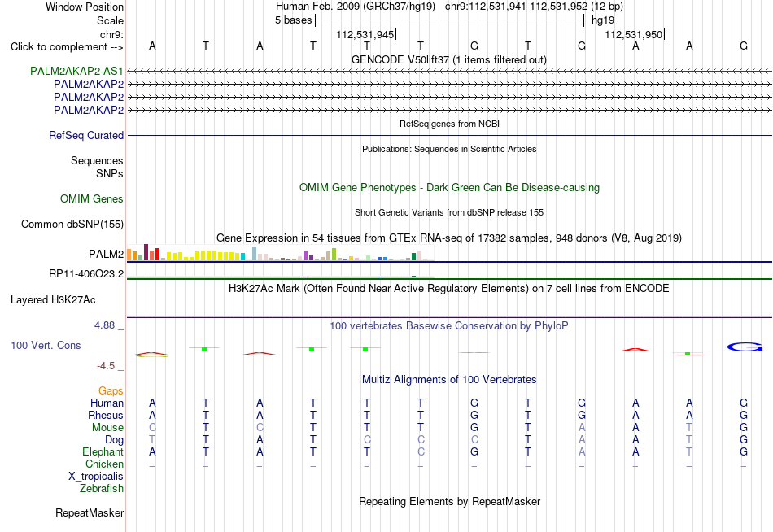Open Common dbSNP(155) track settings label
773x532 pixels.
72,224
